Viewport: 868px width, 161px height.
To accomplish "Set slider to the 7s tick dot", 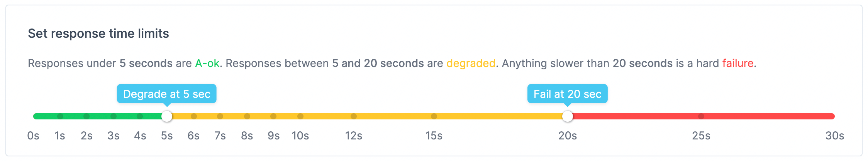I will pos(220,116).
